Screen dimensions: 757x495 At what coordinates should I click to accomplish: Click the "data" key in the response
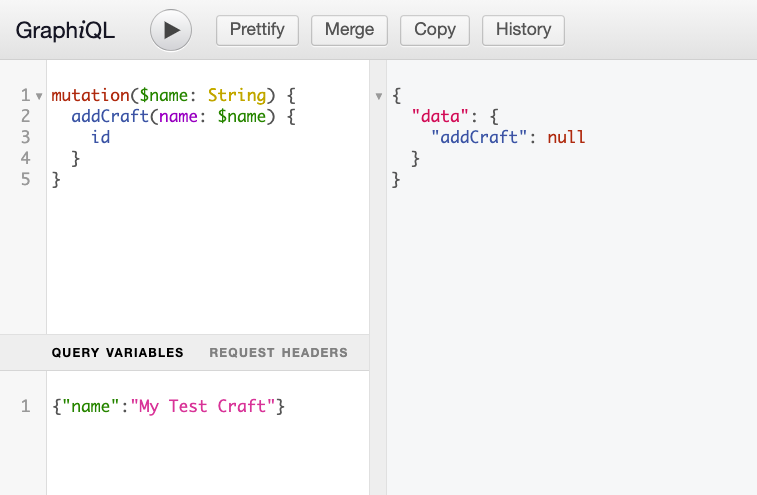click(x=438, y=117)
